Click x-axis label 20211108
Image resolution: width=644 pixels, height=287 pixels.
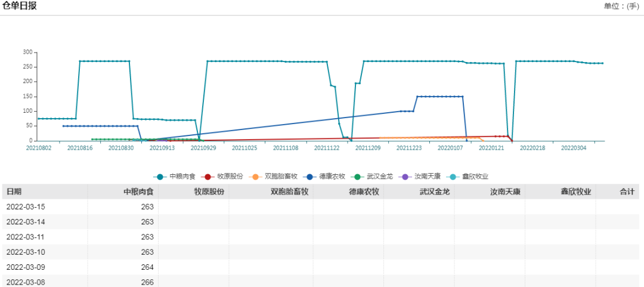pyautogui.click(x=286, y=147)
